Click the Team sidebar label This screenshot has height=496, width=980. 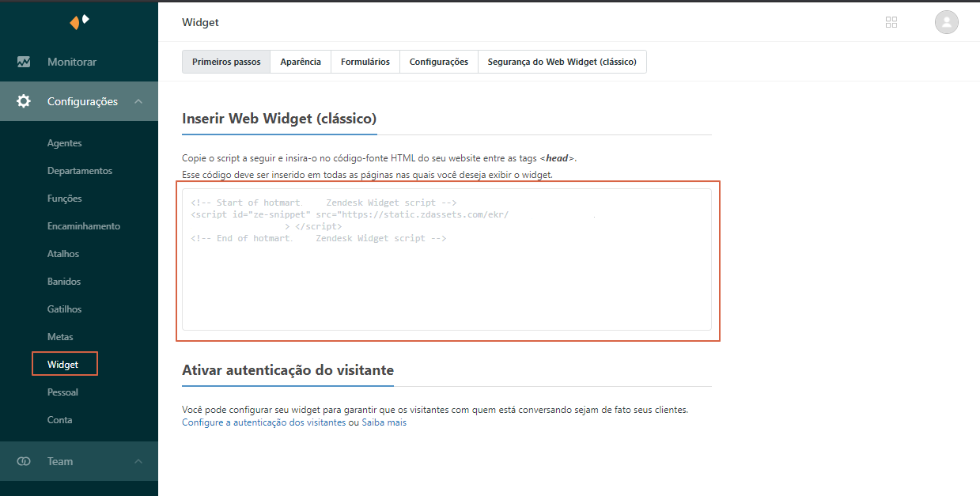tap(60, 461)
